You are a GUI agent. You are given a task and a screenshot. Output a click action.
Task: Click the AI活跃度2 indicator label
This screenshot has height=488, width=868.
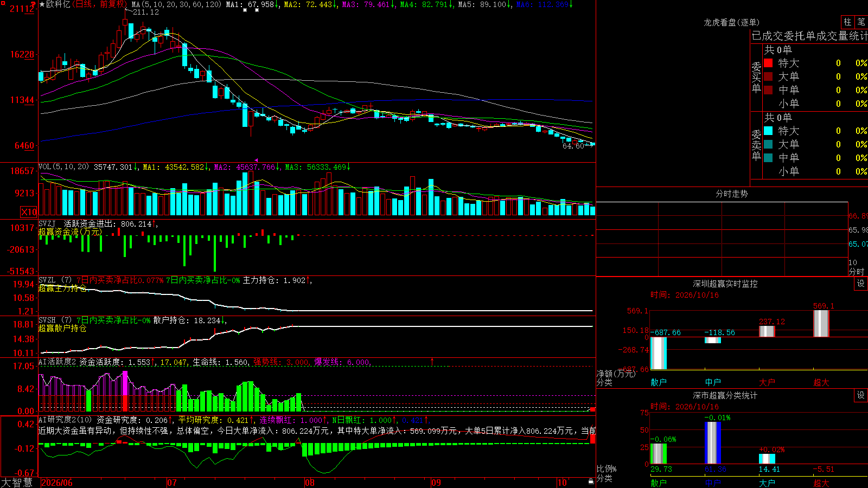[x=58, y=362]
